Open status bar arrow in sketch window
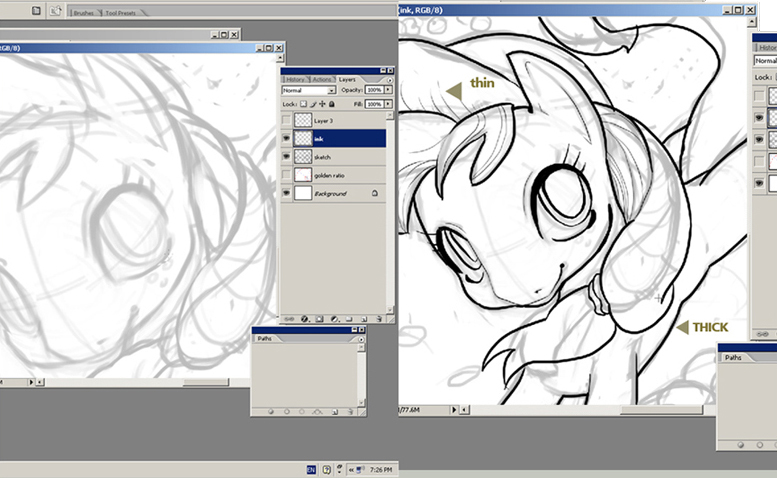Screen dimensions: 777x478 pos(31,382)
